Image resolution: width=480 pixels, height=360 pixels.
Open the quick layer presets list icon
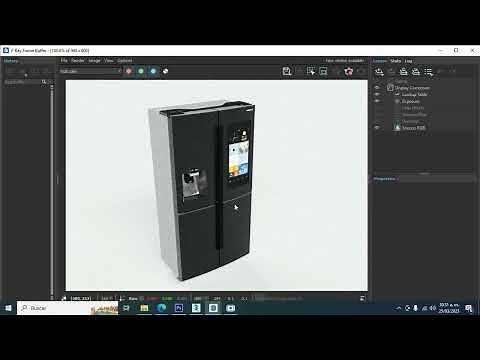pyautogui.click(x=429, y=71)
